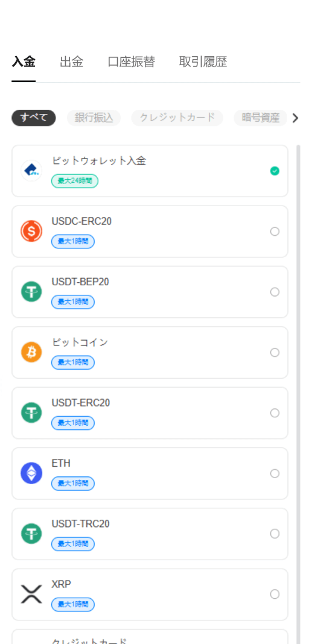The image size is (309, 644).
Task: Click the orange USDC coin icon
Action: click(31, 231)
